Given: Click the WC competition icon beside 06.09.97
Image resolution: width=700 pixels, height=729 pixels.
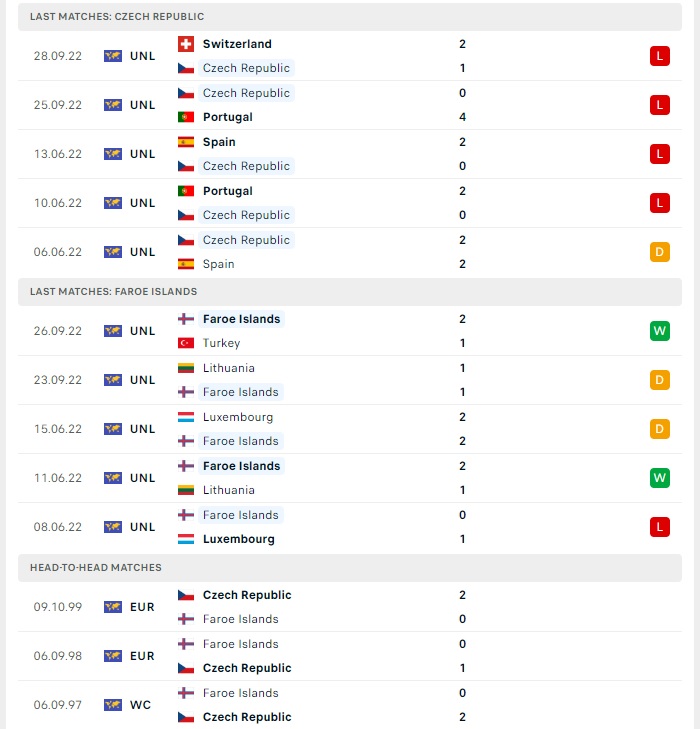Looking at the screenshot, I should [113, 705].
